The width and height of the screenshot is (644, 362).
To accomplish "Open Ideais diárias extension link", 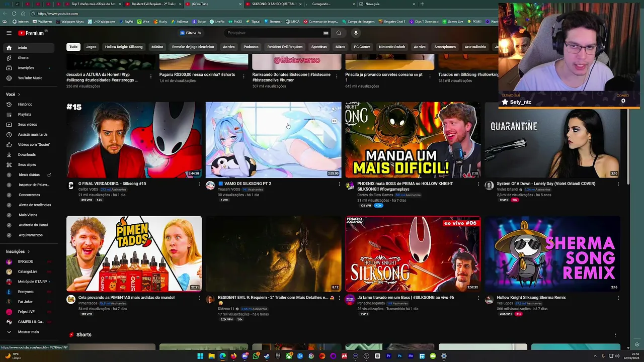I will click(29, 174).
